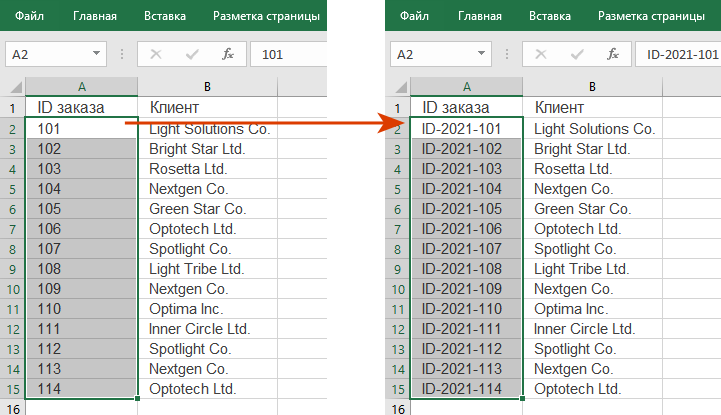This screenshot has width=721, height=415.
Task: Formula bar grip dots in left window
Action: (122, 54)
